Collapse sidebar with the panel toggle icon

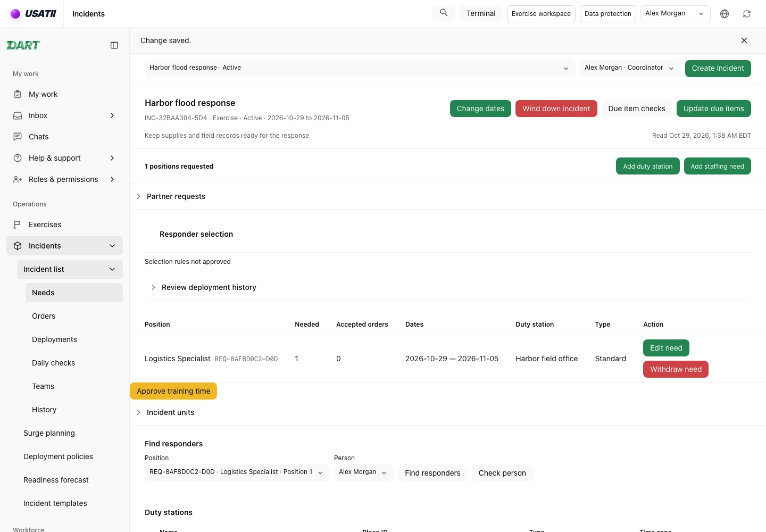[x=114, y=45]
